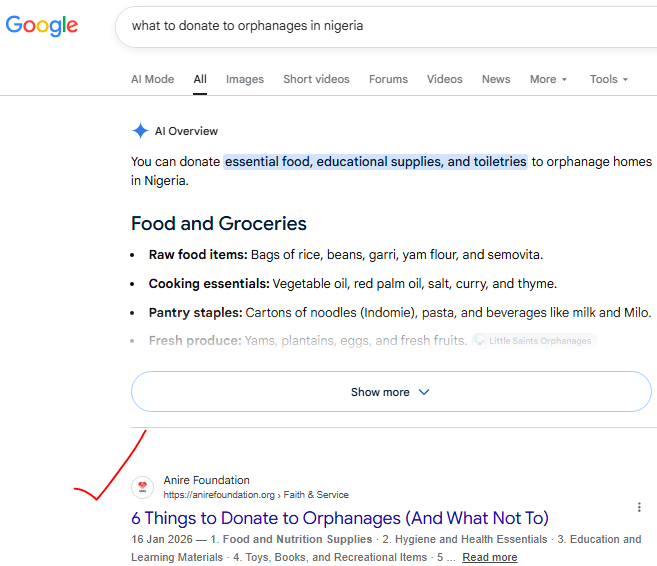The height and width of the screenshot is (566, 657).
Task: Open the Tools dropdown
Action: point(609,79)
